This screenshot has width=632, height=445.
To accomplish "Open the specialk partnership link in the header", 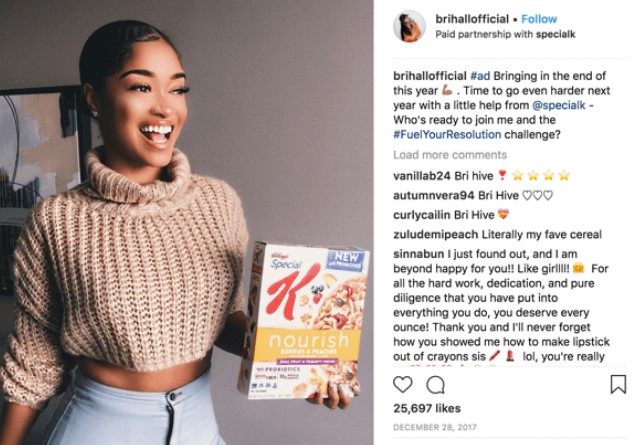I will tap(555, 35).
